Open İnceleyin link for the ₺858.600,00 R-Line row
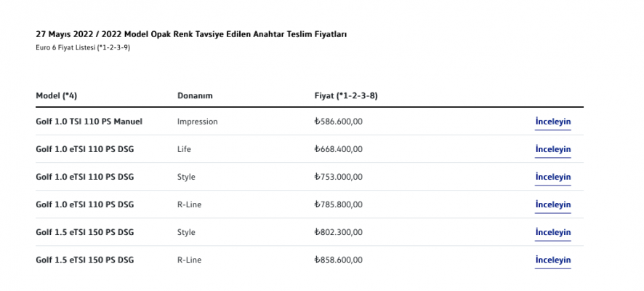This screenshot has height=291, width=644. (x=553, y=260)
